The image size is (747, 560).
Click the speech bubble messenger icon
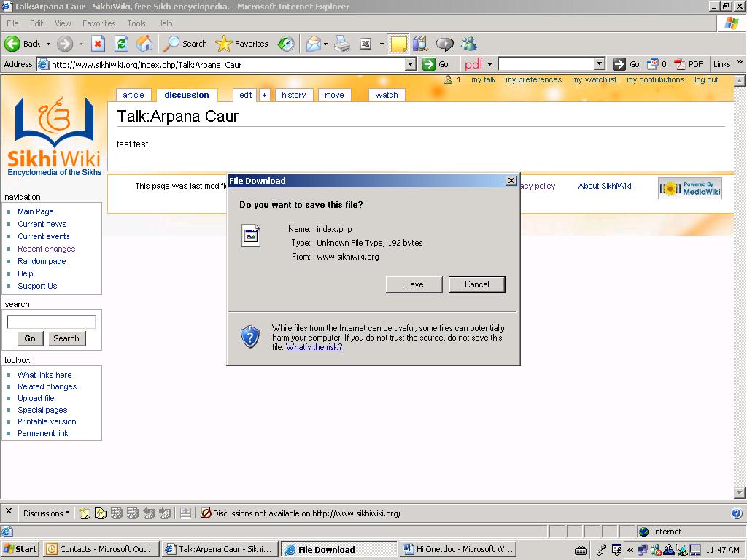coord(444,44)
